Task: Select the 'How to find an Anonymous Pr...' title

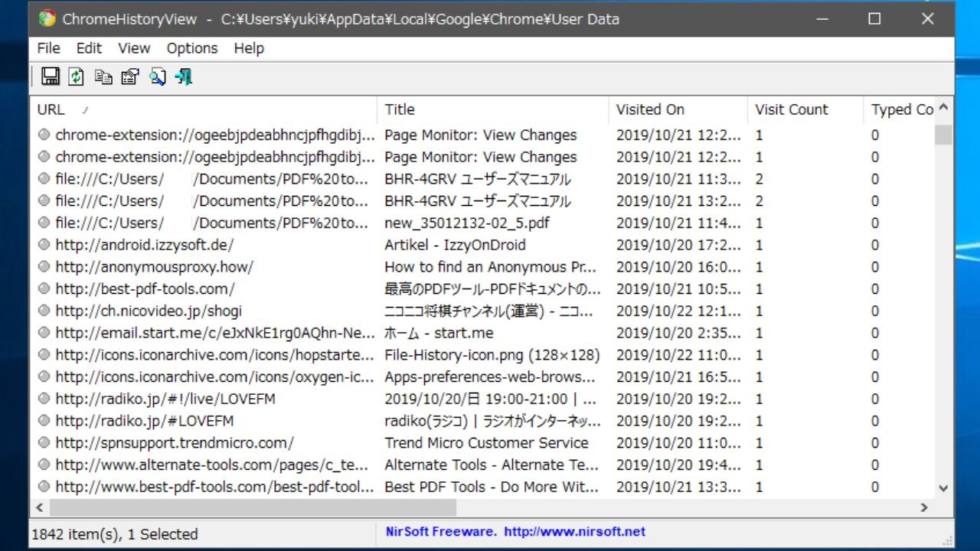Action: coord(490,267)
